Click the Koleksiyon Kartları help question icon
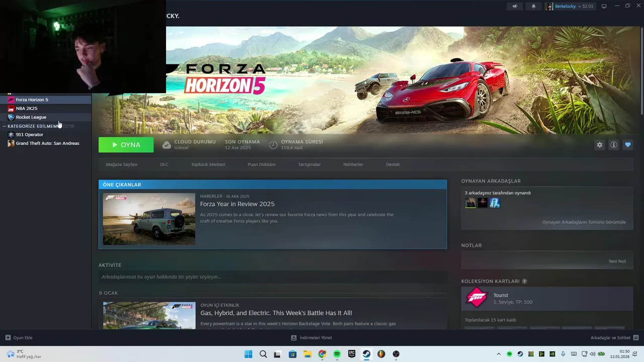 [524, 281]
